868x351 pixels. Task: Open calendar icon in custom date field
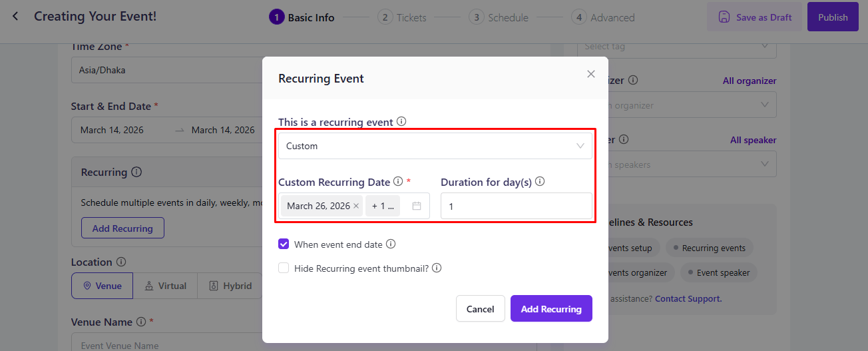tap(417, 206)
